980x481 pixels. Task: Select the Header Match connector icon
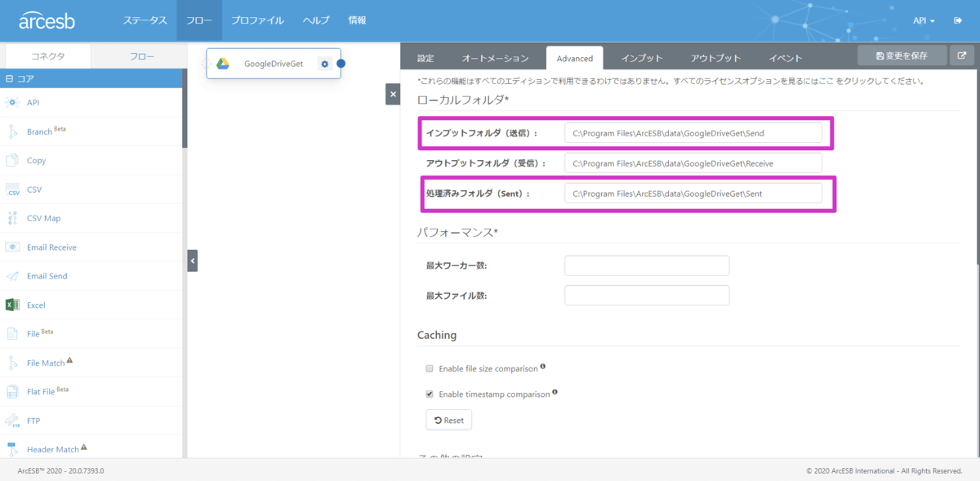(x=12, y=449)
